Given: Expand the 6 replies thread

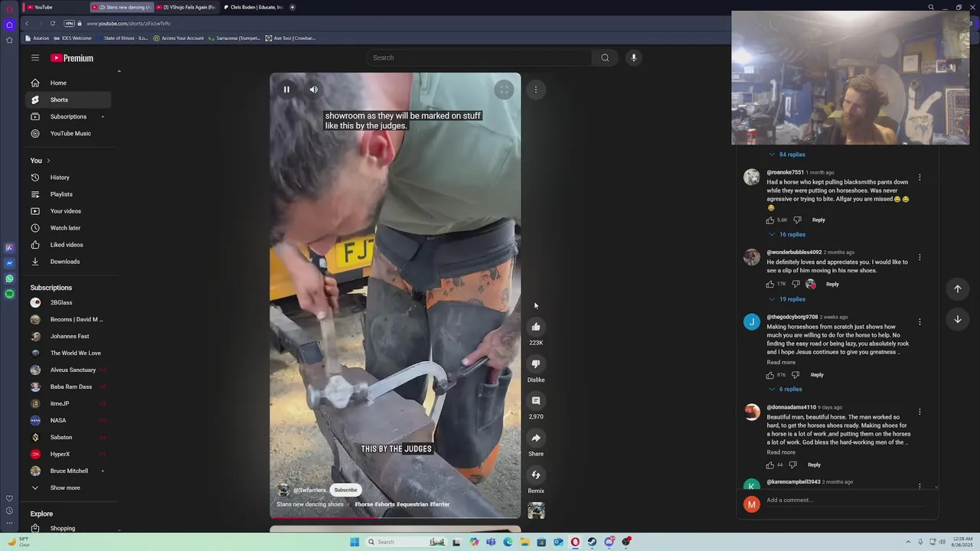Looking at the screenshot, I should pos(786,389).
